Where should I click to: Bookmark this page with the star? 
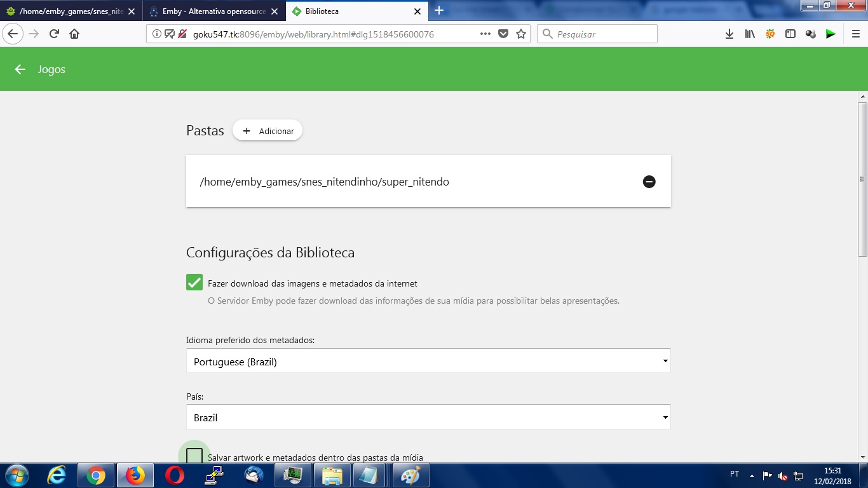521,34
